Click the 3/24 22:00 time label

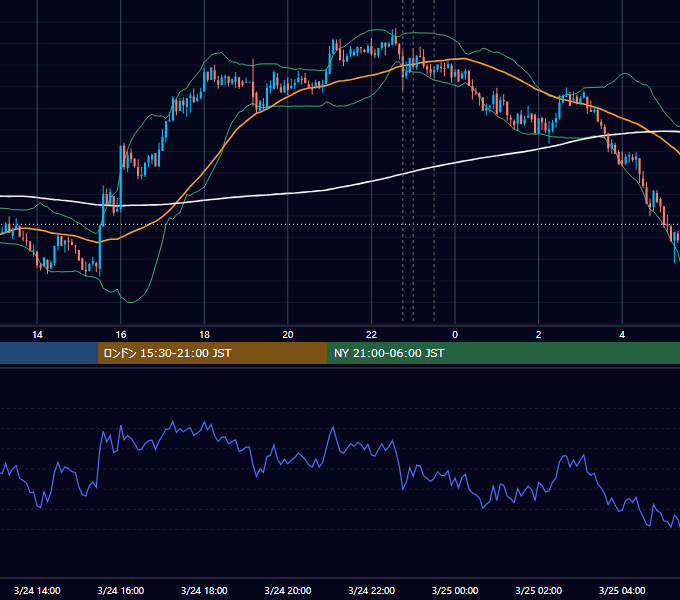point(372,590)
